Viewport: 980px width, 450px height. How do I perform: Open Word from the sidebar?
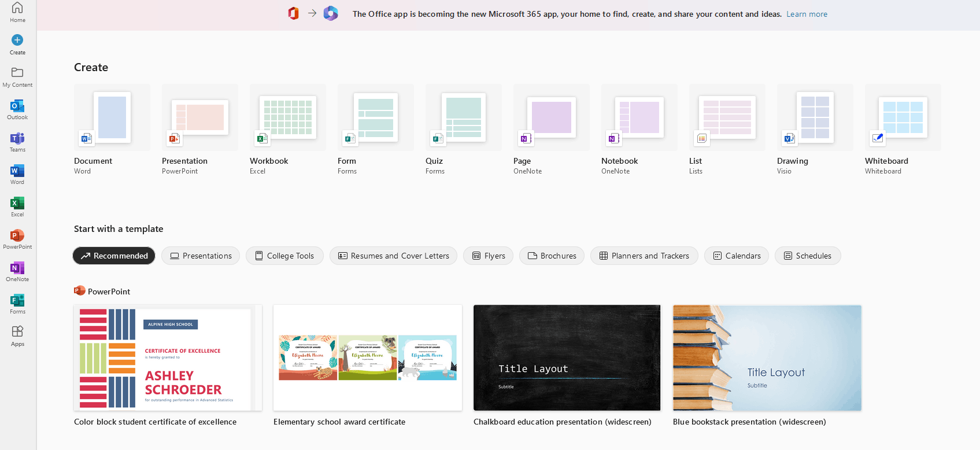(17, 174)
